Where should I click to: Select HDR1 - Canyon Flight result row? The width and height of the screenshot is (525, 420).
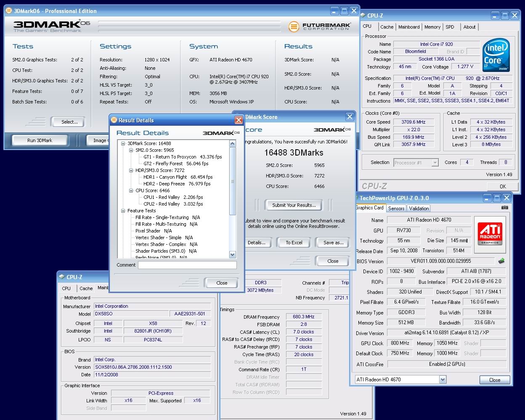coord(178,177)
